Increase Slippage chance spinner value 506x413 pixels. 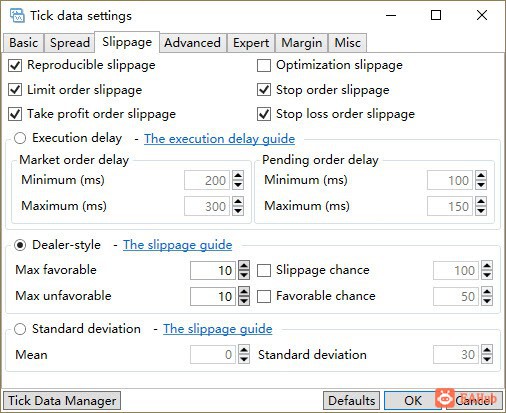coord(487,266)
